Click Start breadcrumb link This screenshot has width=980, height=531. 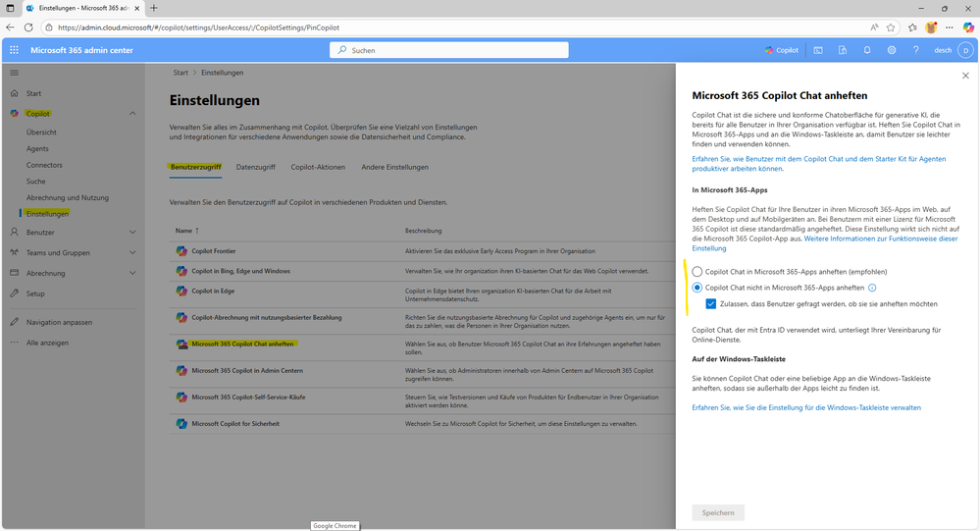pos(181,73)
